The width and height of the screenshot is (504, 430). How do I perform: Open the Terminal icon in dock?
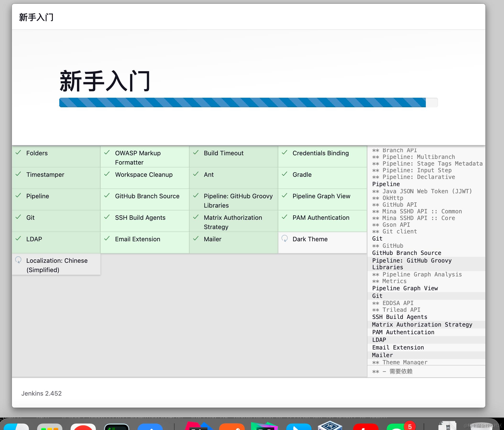[116, 427]
